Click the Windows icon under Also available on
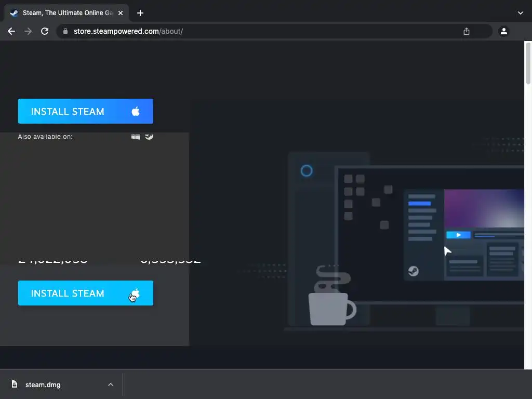This screenshot has width=532, height=399. (x=136, y=137)
